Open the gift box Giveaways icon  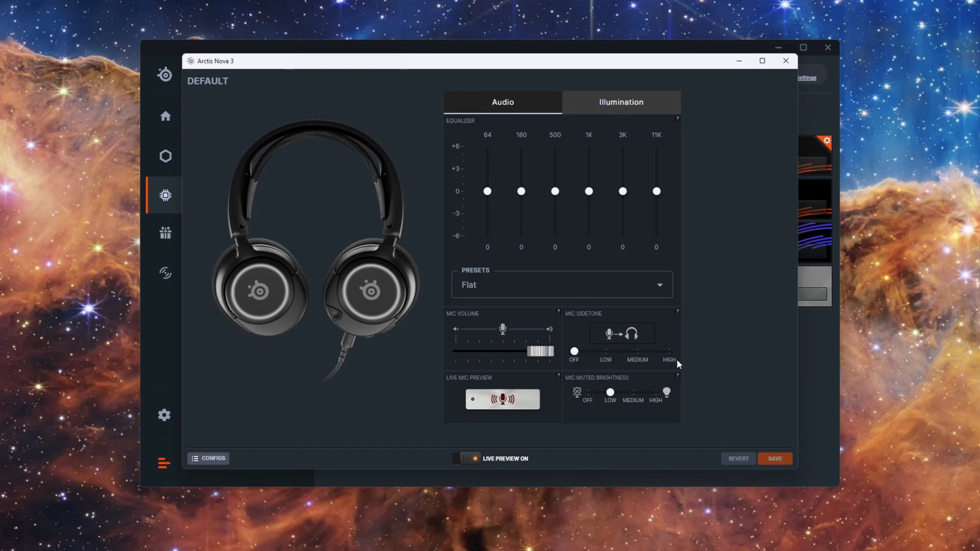(165, 233)
